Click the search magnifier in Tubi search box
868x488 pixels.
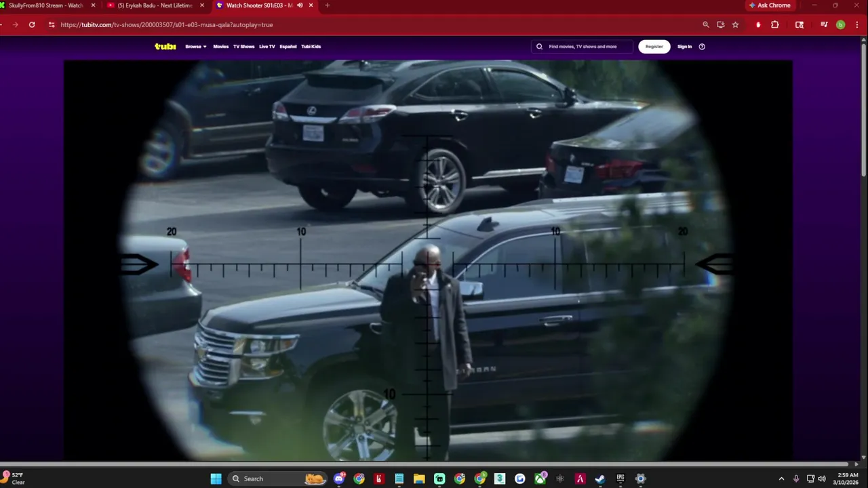tap(539, 47)
